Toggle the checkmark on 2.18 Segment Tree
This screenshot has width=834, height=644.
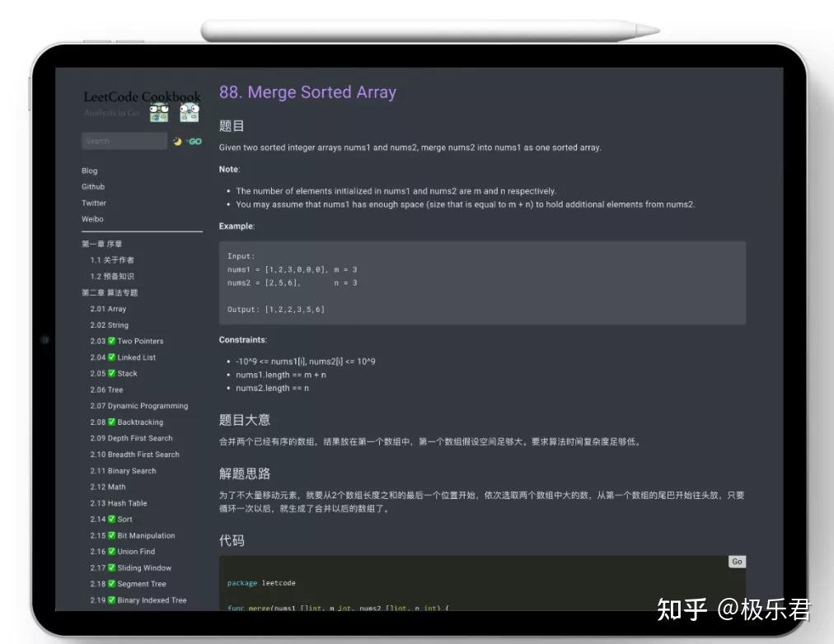[x=110, y=583]
